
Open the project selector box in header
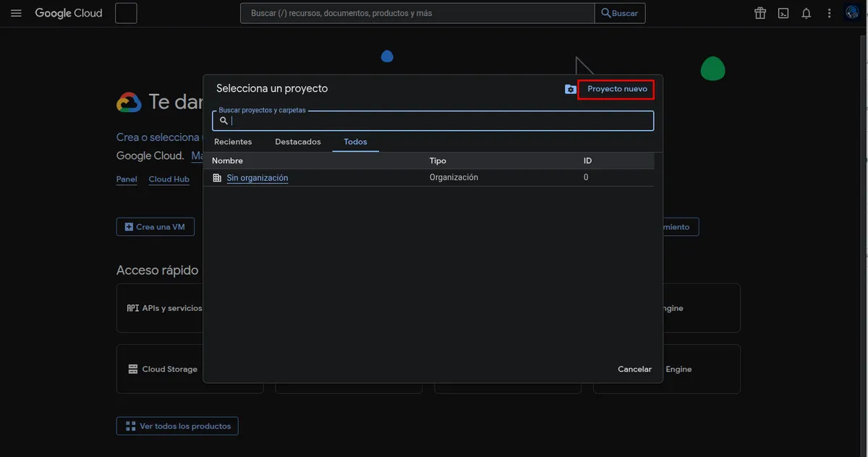126,13
